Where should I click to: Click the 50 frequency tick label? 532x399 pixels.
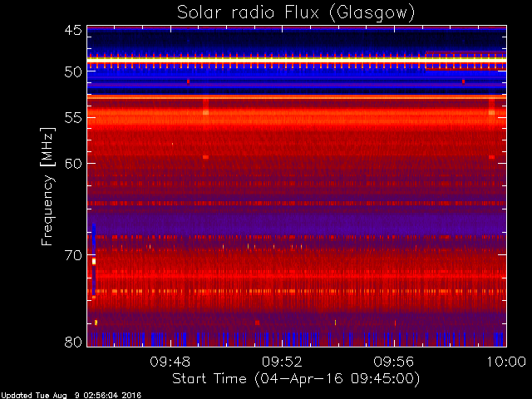click(x=73, y=71)
